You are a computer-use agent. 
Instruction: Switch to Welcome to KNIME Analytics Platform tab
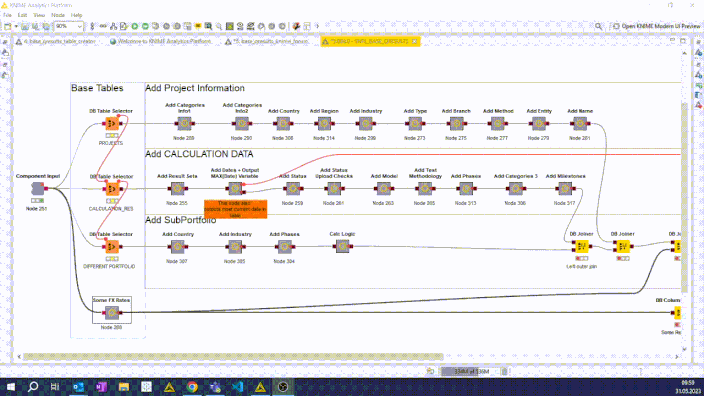(162, 41)
